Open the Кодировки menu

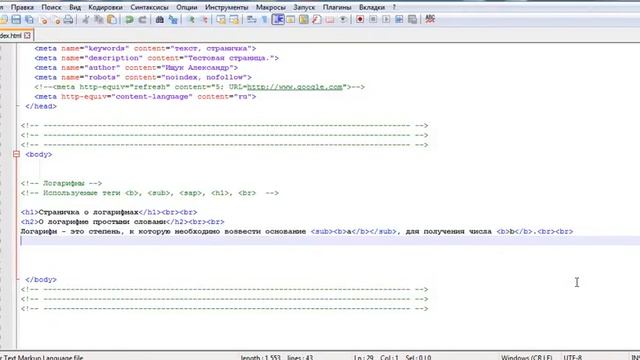point(105,7)
